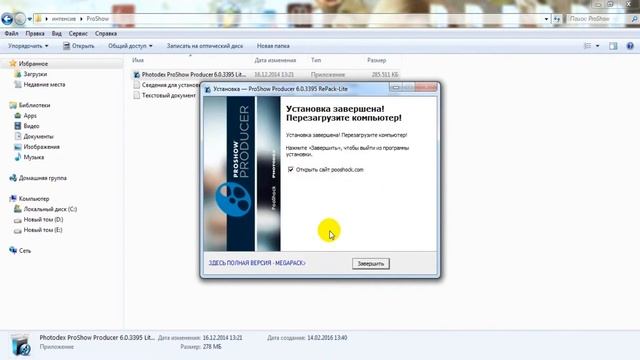
Task: Expand the Общий доступ dropdown
Action: point(130,46)
